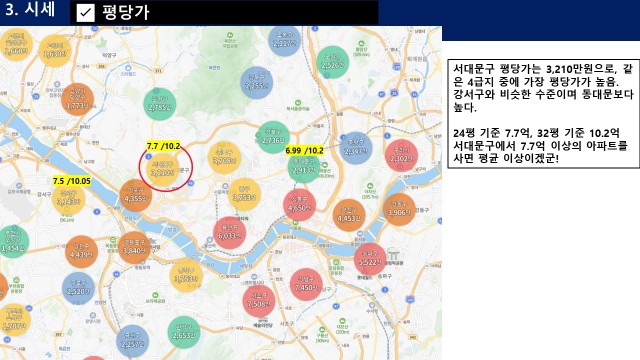Select the orange 4,439만 bubble
This screenshot has width=640, height=360.
click(x=81, y=251)
